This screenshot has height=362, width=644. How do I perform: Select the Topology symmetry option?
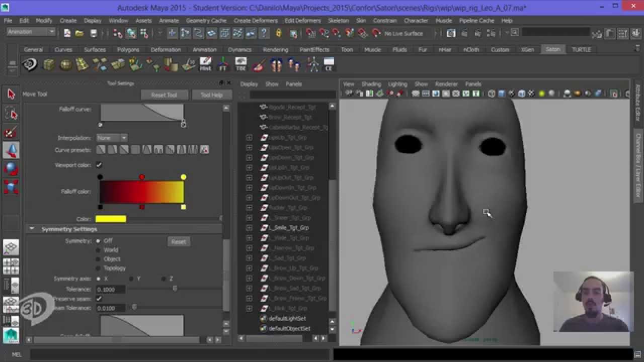98,268
